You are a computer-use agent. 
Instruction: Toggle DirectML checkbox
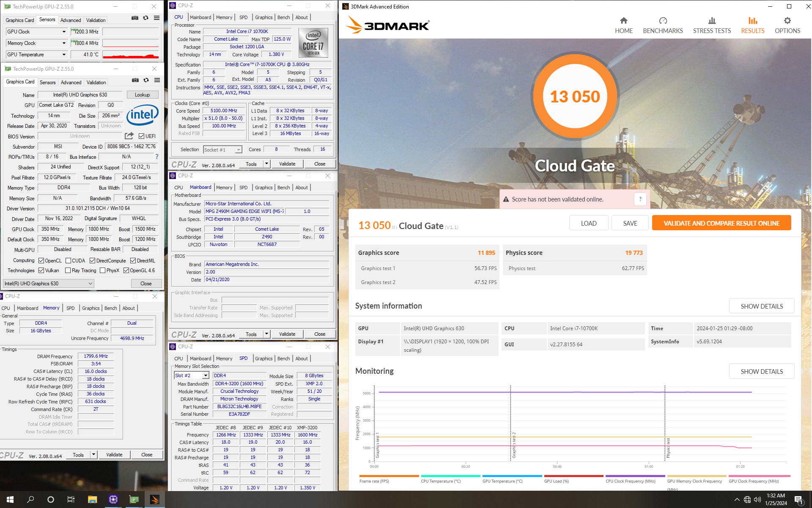point(133,261)
